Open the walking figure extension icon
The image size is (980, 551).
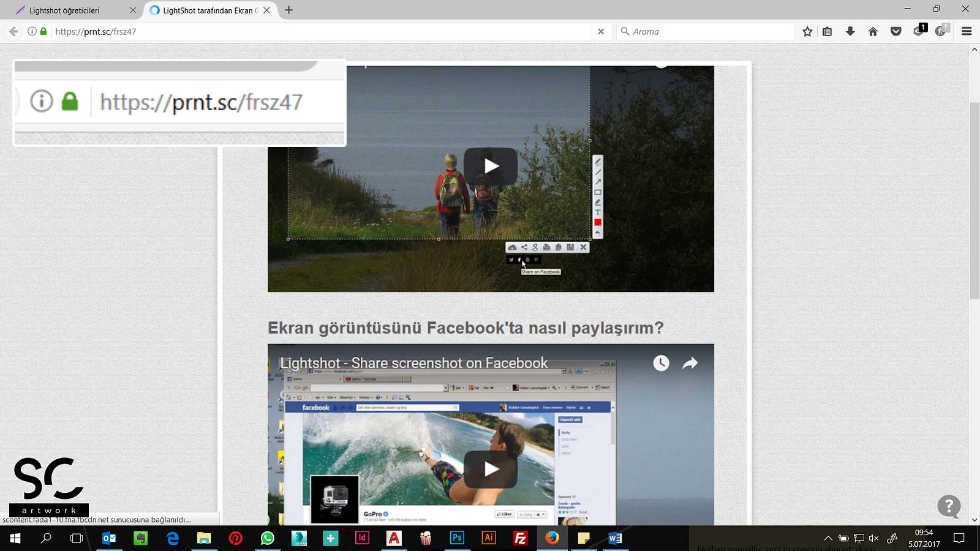coord(942,30)
